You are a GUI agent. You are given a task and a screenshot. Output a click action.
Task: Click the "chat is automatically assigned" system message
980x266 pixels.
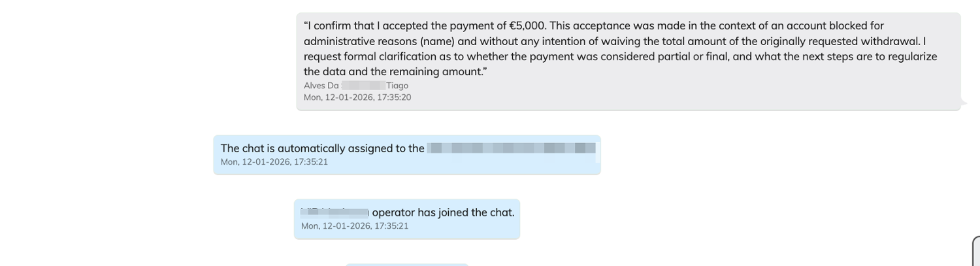point(323,148)
